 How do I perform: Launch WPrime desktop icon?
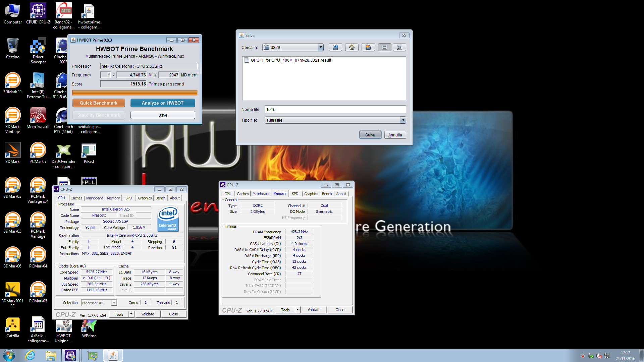[89, 328]
